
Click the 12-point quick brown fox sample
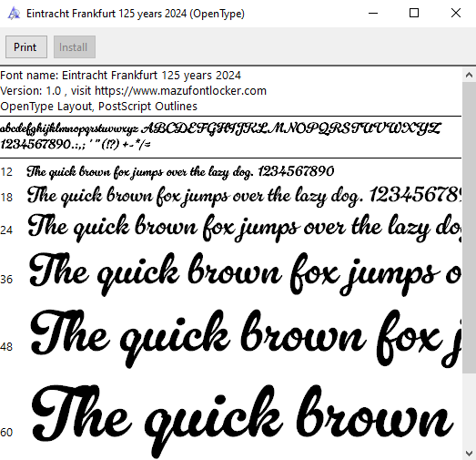tap(180, 172)
